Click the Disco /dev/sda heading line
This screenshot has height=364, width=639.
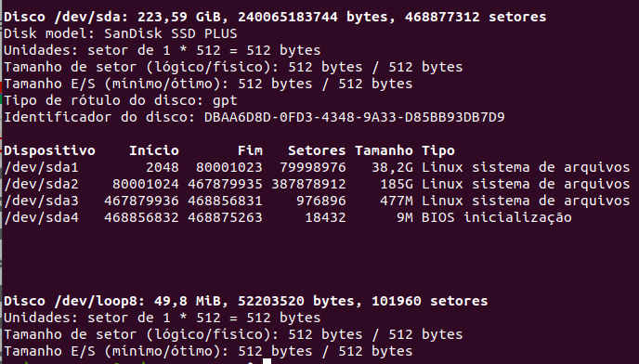(275, 17)
